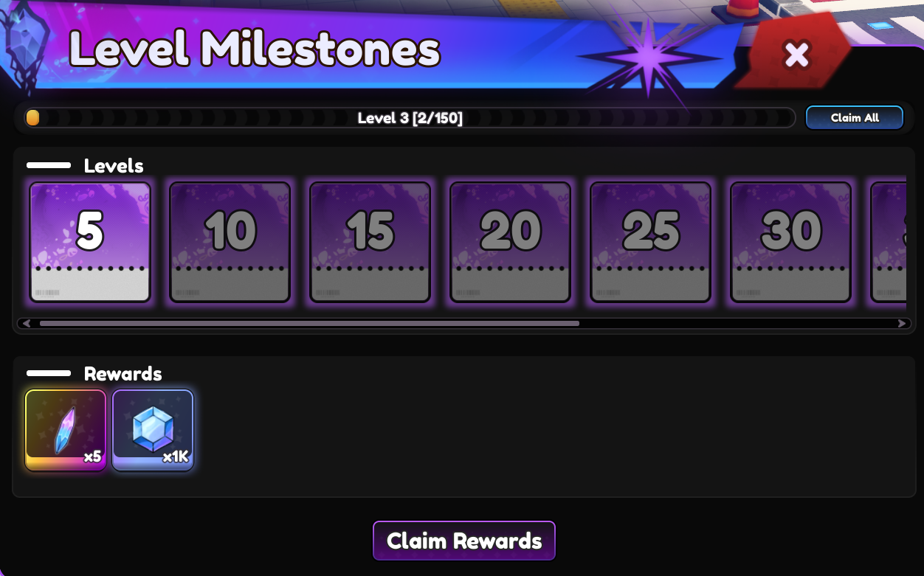Image resolution: width=924 pixels, height=576 pixels.
Task: Click the blue gem x1K reward icon
Action: 153,430
